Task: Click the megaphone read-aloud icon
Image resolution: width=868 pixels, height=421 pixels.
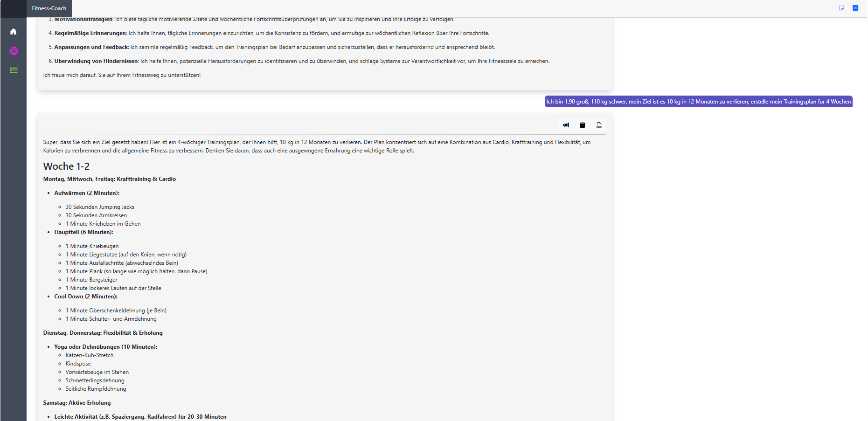Action: coord(566,125)
